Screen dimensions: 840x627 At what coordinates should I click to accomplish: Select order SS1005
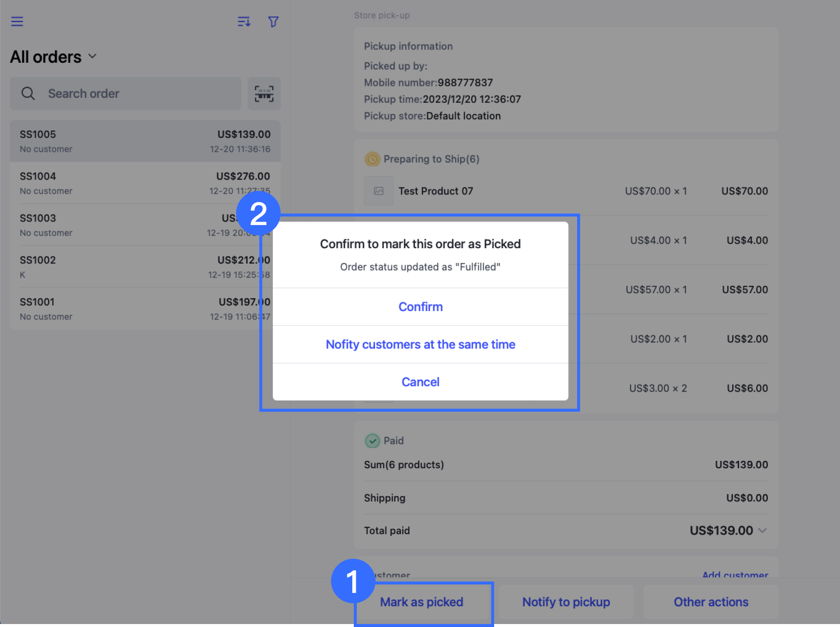tap(145, 141)
